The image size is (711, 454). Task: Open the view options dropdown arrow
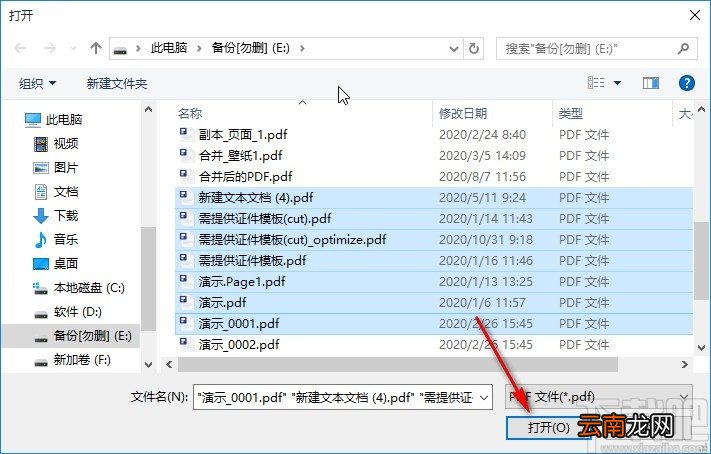617,83
